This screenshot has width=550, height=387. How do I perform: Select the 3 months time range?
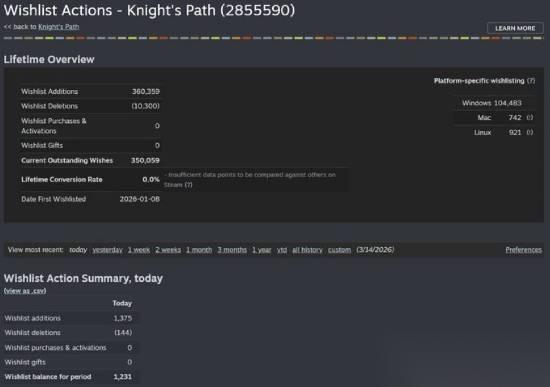point(232,250)
